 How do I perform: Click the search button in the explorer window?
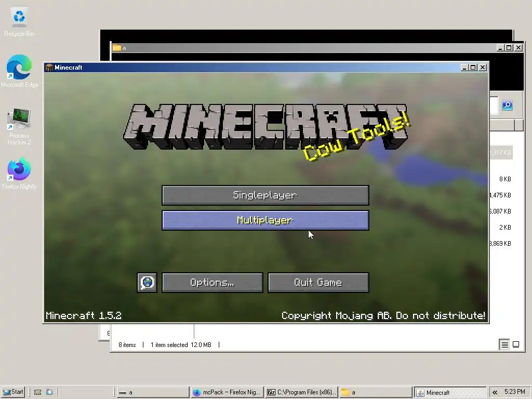(507, 105)
